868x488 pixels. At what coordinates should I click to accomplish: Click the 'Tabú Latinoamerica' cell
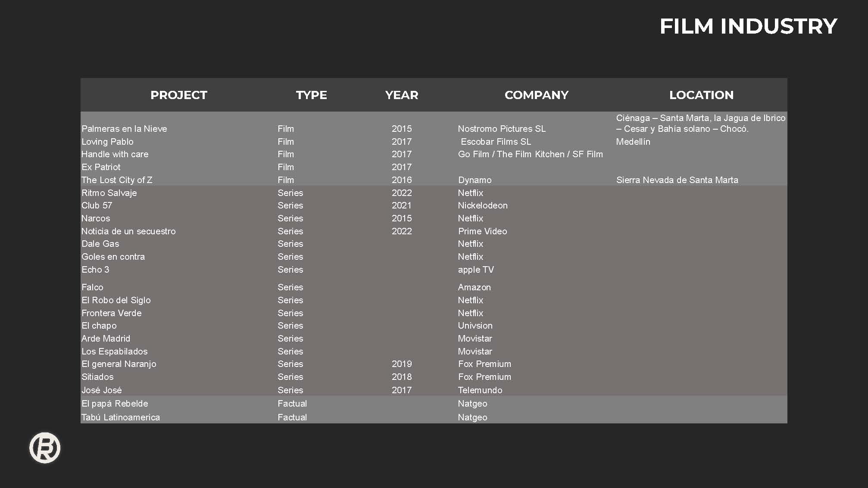click(x=120, y=417)
